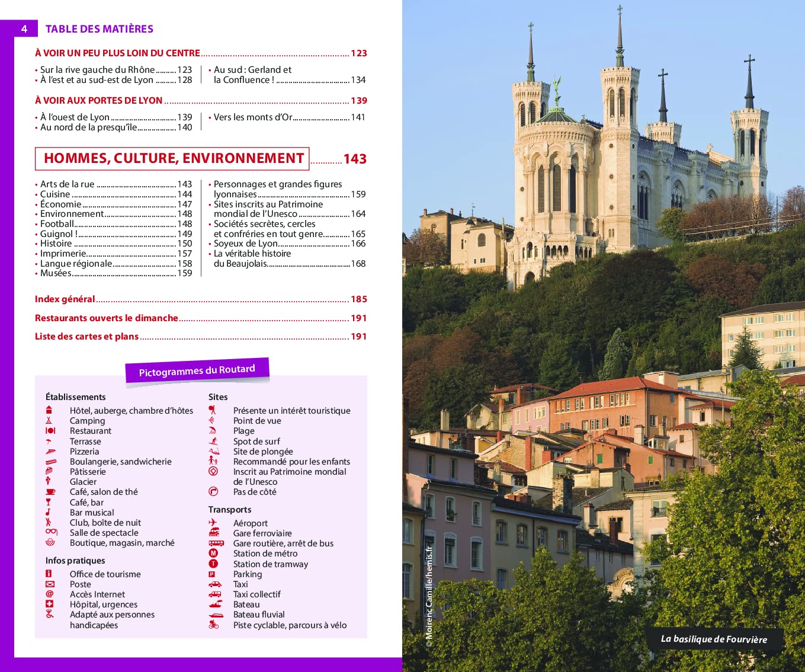Click the Poste envelope pictogram
The image size is (805, 672).
coord(50,584)
